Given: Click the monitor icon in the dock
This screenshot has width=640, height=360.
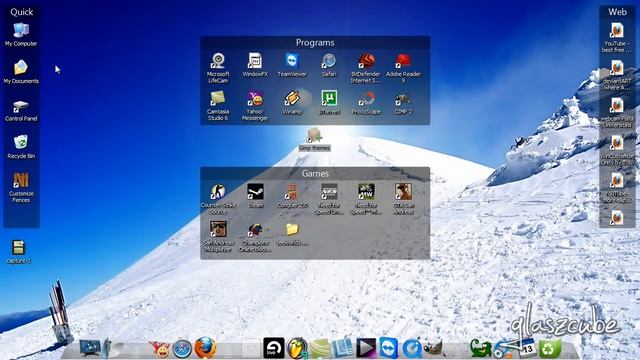Looking at the screenshot, I should coord(89,348).
